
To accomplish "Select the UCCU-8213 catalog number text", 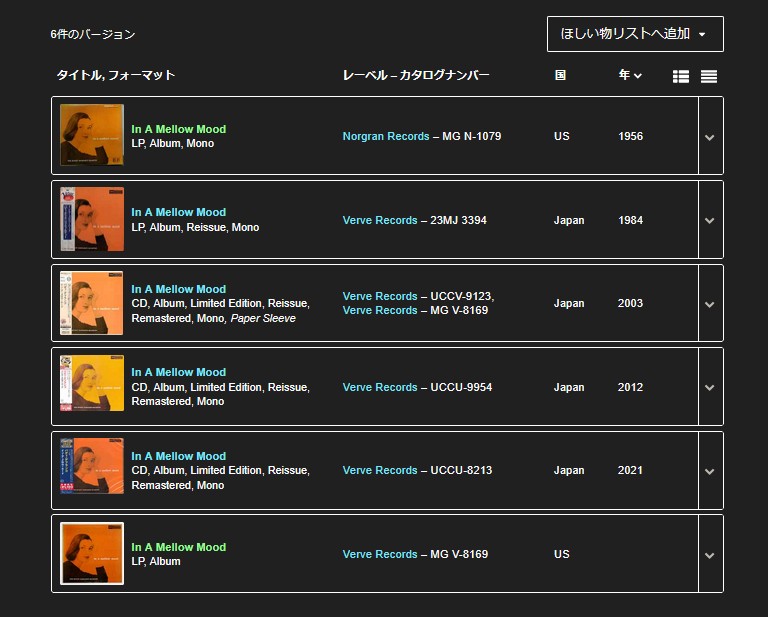I will point(461,471).
